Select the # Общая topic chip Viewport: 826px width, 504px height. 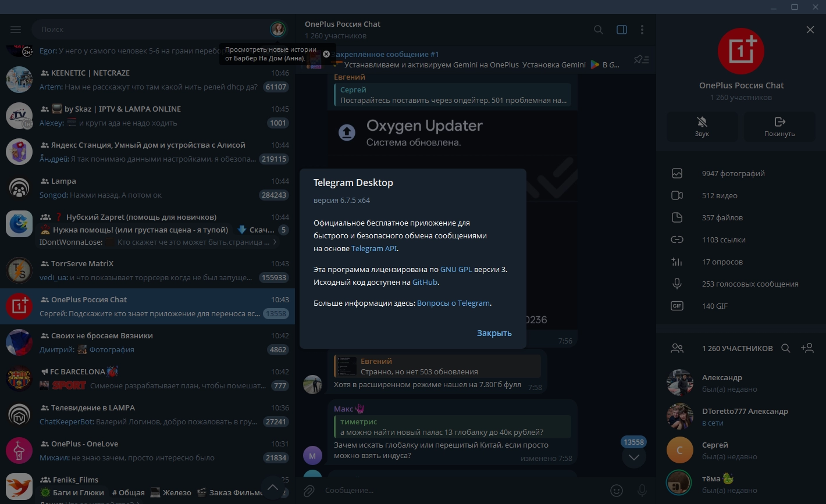coord(128,493)
